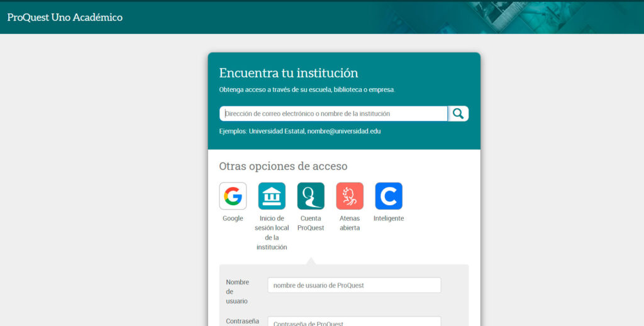Click the 'Atenas abierta' label text

tap(350, 223)
